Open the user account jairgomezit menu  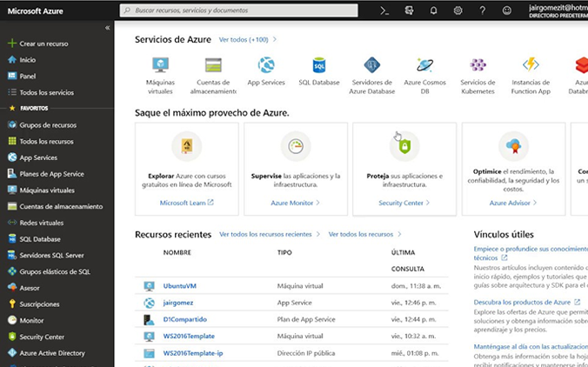[x=558, y=11]
